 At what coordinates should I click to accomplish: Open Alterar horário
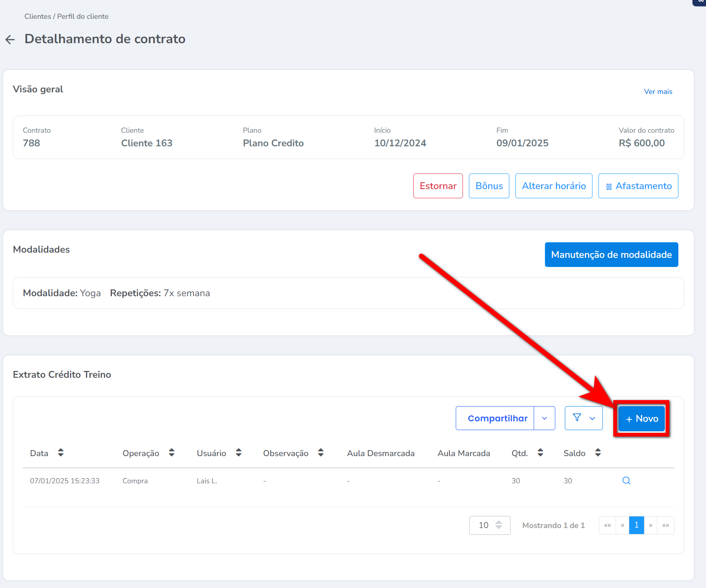click(x=554, y=186)
